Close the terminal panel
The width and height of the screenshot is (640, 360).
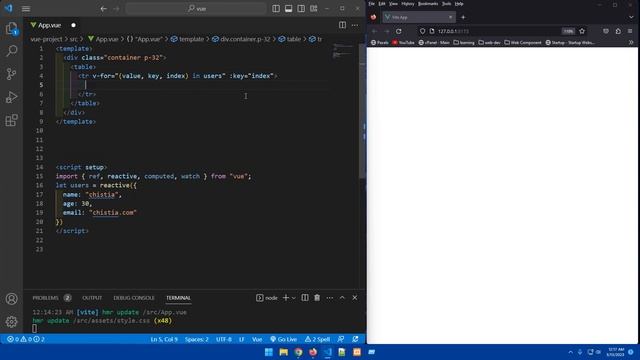pos(355,298)
